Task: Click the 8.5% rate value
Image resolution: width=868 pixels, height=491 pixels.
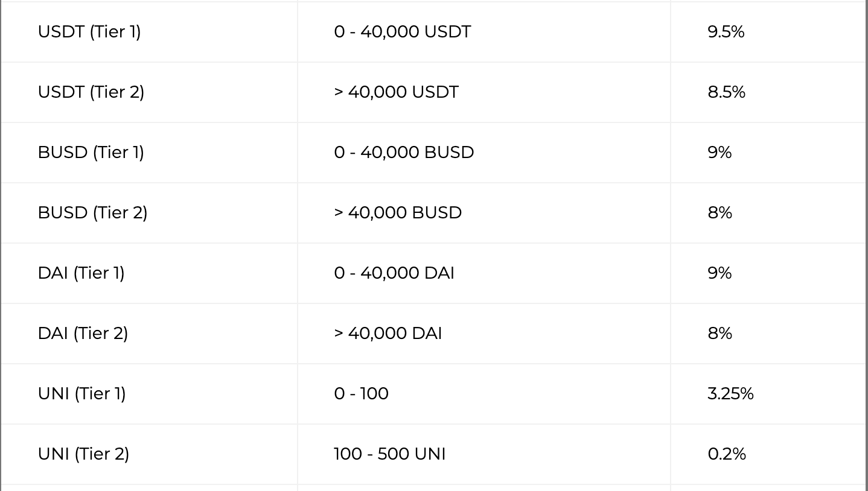Action: click(x=726, y=92)
